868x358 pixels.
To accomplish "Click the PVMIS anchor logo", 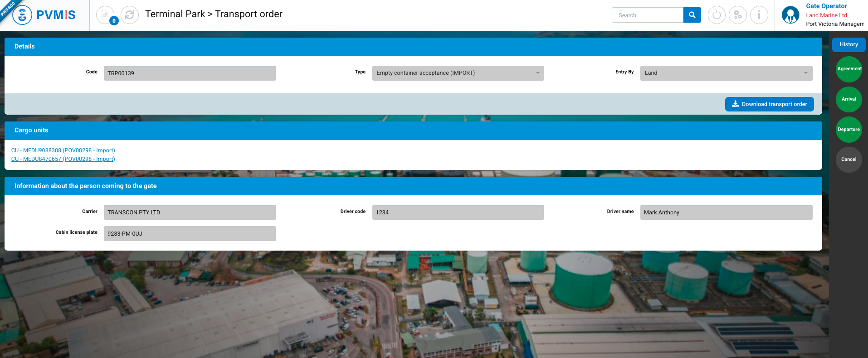I will [22, 15].
